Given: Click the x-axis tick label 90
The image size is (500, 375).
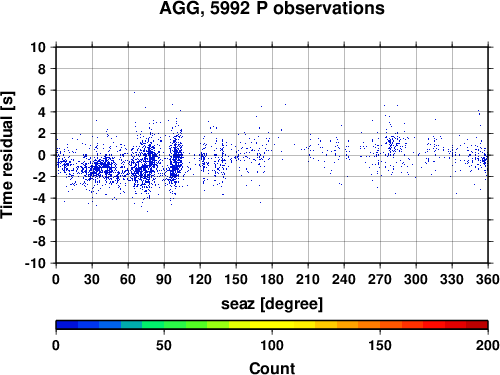Looking at the screenshot, I should pyautogui.click(x=164, y=279).
